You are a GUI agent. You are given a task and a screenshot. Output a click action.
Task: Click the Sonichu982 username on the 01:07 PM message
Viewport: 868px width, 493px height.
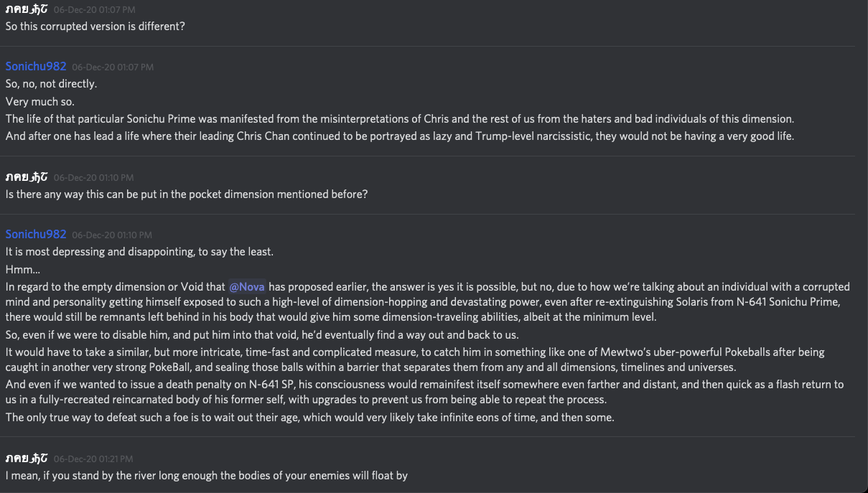point(36,66)
